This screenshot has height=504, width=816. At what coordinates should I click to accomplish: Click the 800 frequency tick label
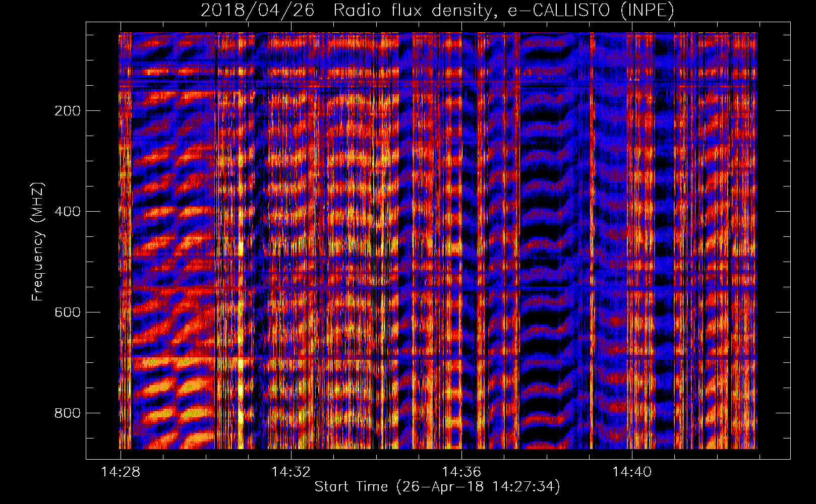[x=68, y=413]
